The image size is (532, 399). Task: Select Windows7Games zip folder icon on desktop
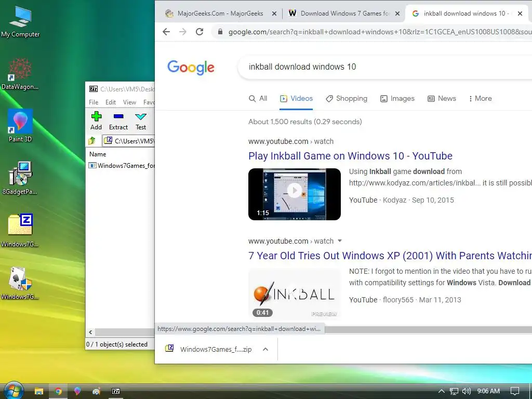(x=20, y=231)
